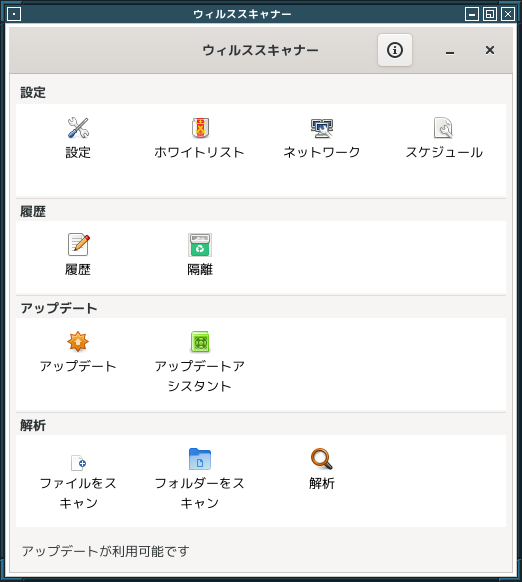Launch the アップデート orange star icon
The width and height of the screenshot is (522, 582).
point(78,341)
